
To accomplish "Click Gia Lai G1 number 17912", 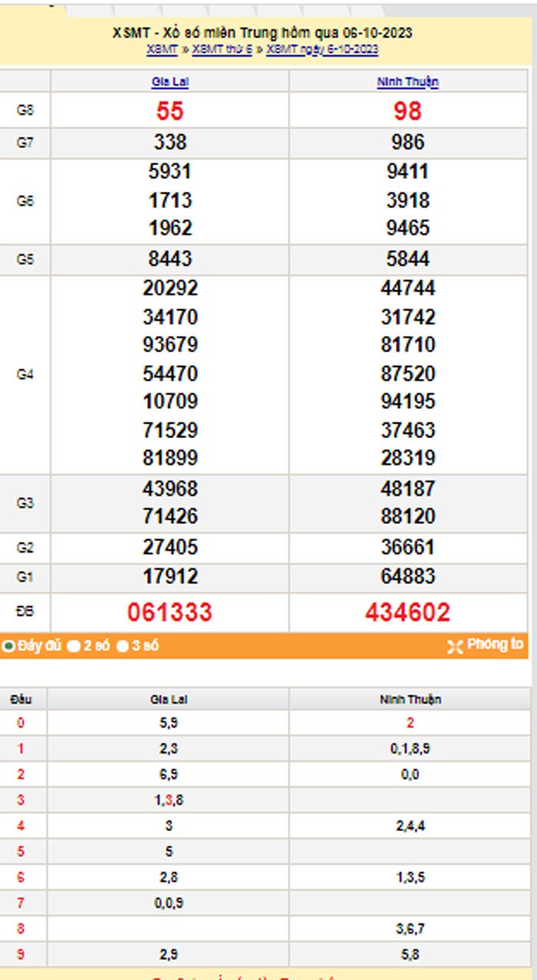I will click(170, 576).
